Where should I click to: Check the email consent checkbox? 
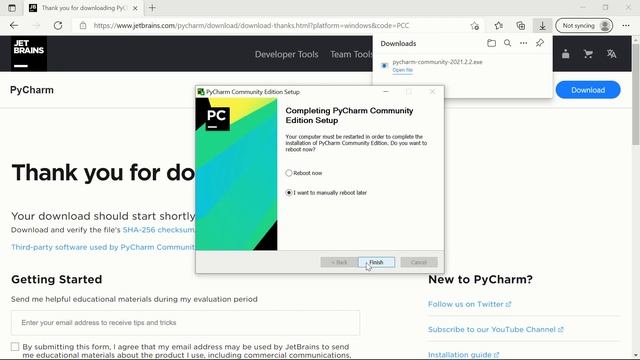pos(15,347)
